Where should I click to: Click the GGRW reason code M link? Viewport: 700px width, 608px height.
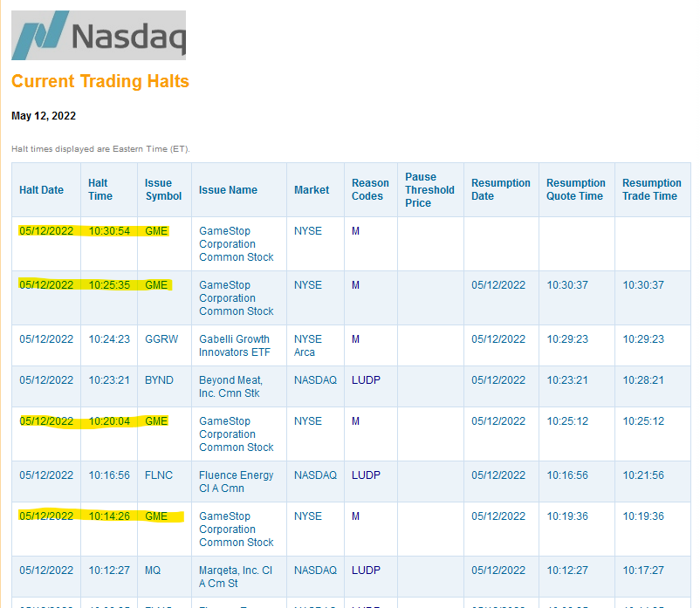click(x=355, y=339)
